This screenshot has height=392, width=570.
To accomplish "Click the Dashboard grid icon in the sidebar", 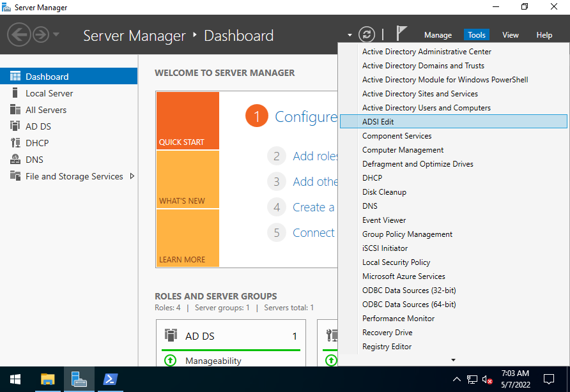I will [15, 76].
